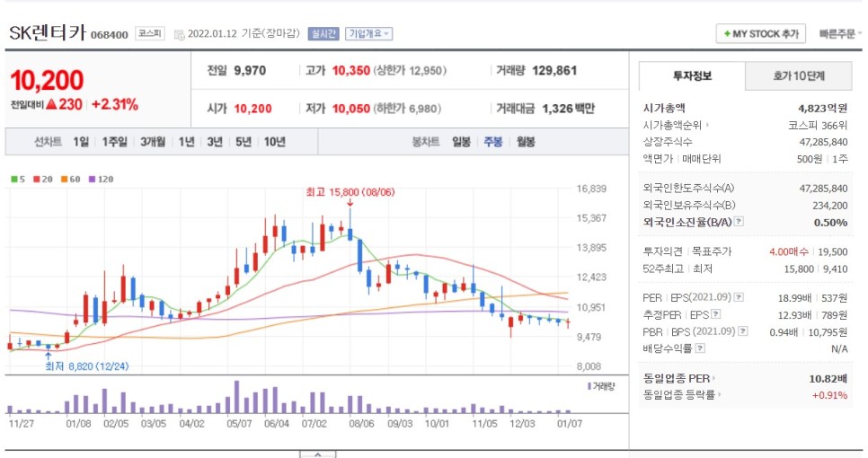
Task: Open the 기업개요 dropdown
Action: pyautogui.click(x=368, y=34)
